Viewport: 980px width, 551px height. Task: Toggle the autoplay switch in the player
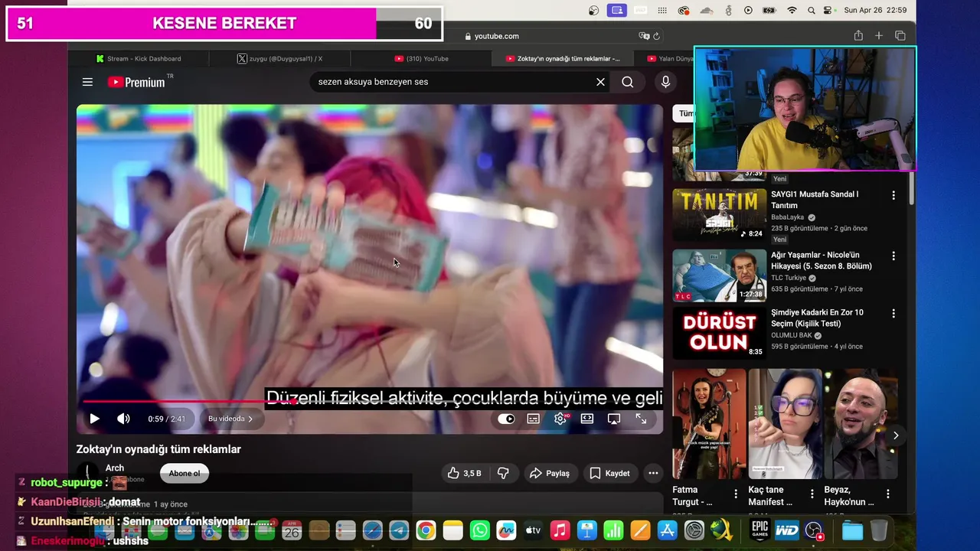pos(506,419)
